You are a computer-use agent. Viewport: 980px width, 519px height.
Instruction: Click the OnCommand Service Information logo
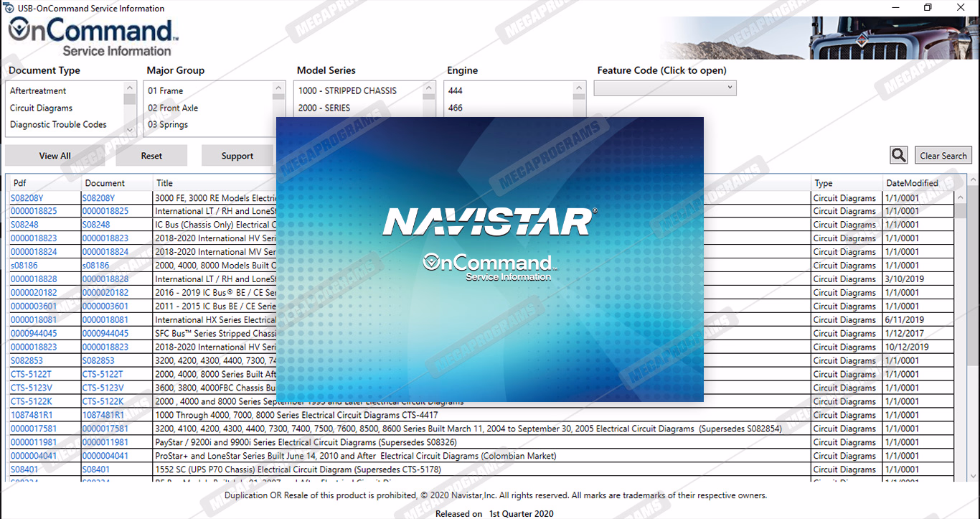[x=93, y=37]
